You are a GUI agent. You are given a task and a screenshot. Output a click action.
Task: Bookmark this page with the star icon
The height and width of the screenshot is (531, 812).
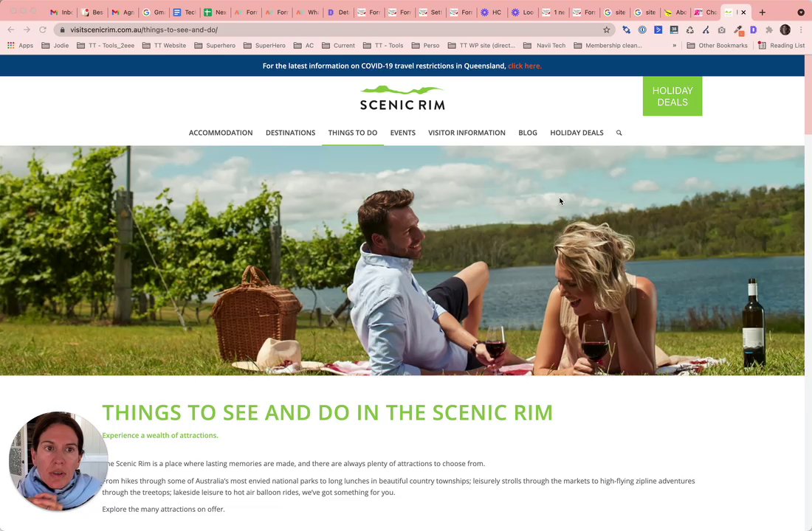point(606,30)
